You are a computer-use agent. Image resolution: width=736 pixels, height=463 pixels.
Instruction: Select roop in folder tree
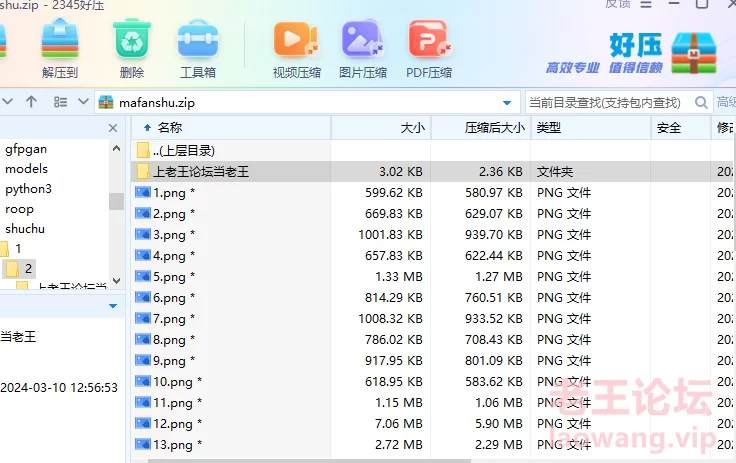click(19, 209)
